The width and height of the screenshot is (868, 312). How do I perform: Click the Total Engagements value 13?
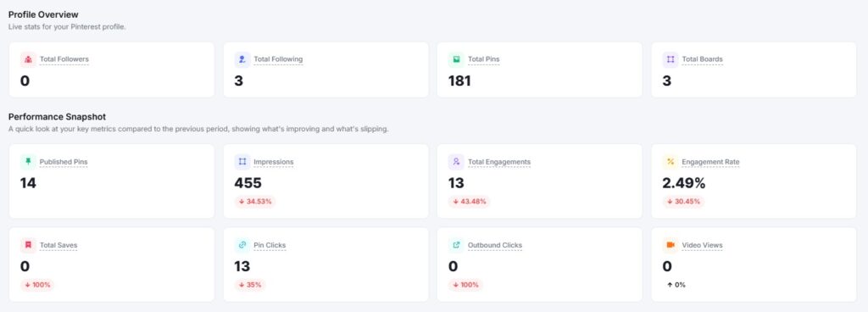pyautogui.click(x=456, y=183)
